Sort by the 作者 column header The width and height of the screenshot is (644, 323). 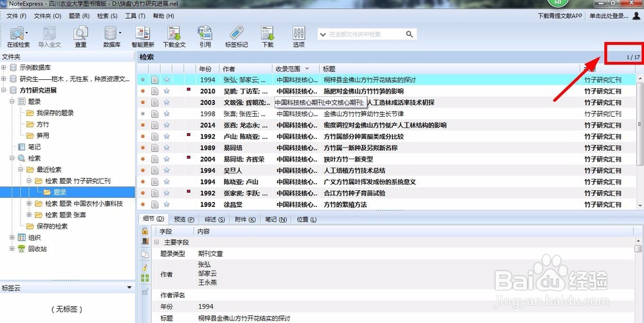coord(245,68)
